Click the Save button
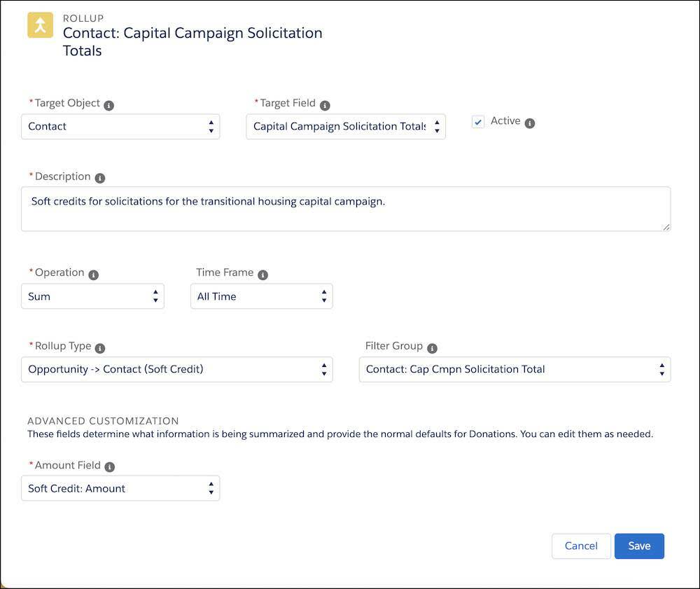Screen dimensions: 700x589 [x=639, y=546]
